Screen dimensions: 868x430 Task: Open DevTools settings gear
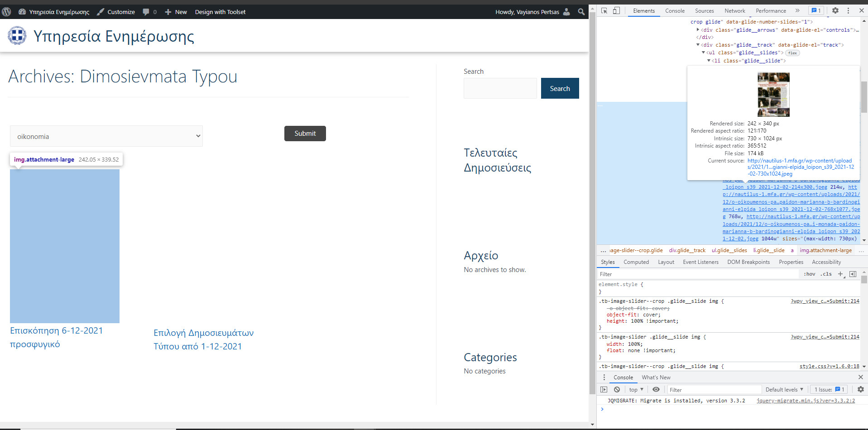(835, 11)
